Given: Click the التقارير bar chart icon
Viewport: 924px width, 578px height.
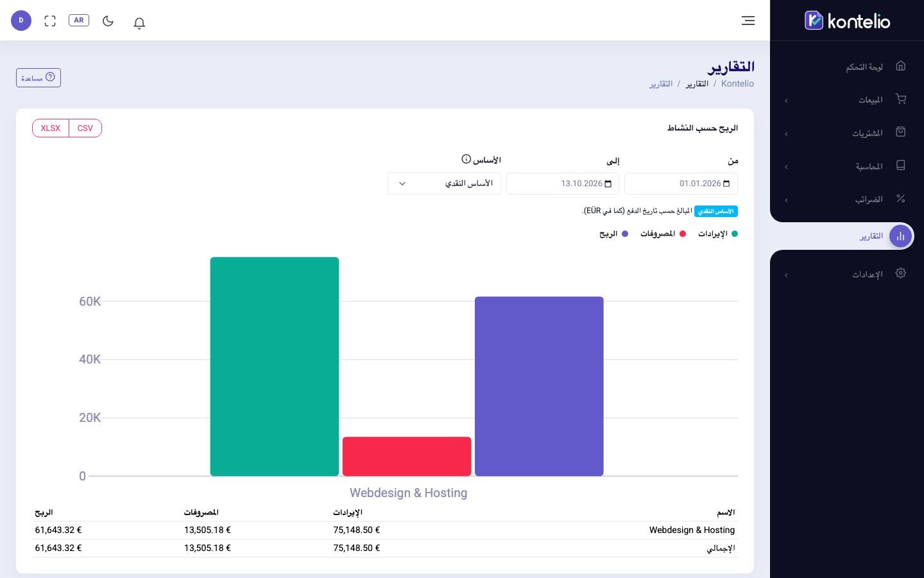Looking at the screenshot, I should [901, 236].
